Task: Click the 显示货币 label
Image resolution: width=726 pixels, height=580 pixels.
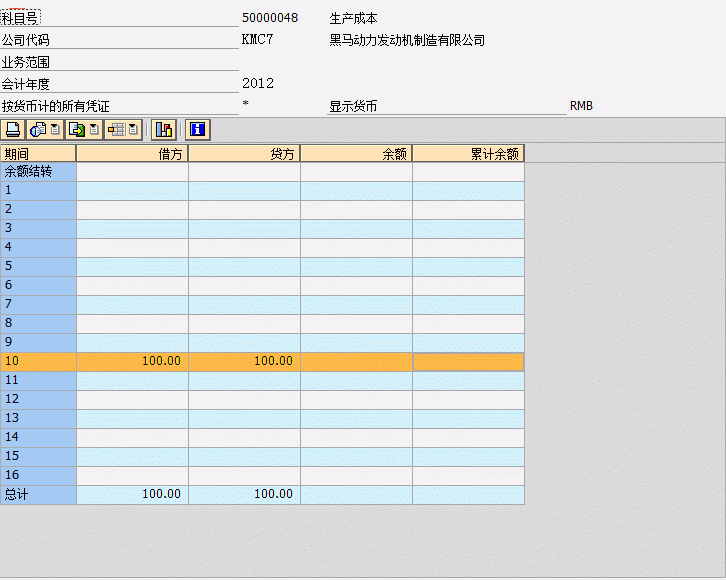Action: pyautogui.click(x=353, y=106)
